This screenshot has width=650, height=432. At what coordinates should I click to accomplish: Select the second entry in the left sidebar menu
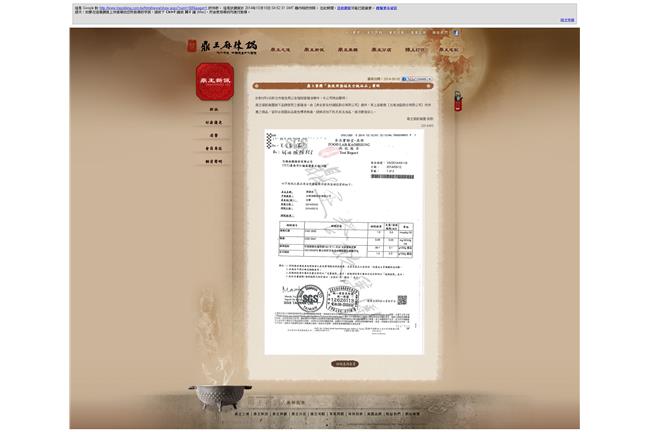click(x=214, y=122)
